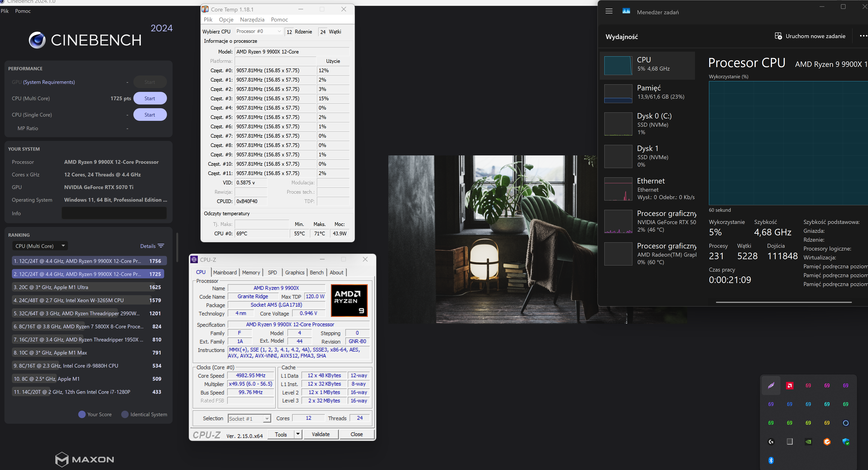Select Dysk 1 in the performance list
The height and width of the screenshot is (470, 868).
point(647,156)
